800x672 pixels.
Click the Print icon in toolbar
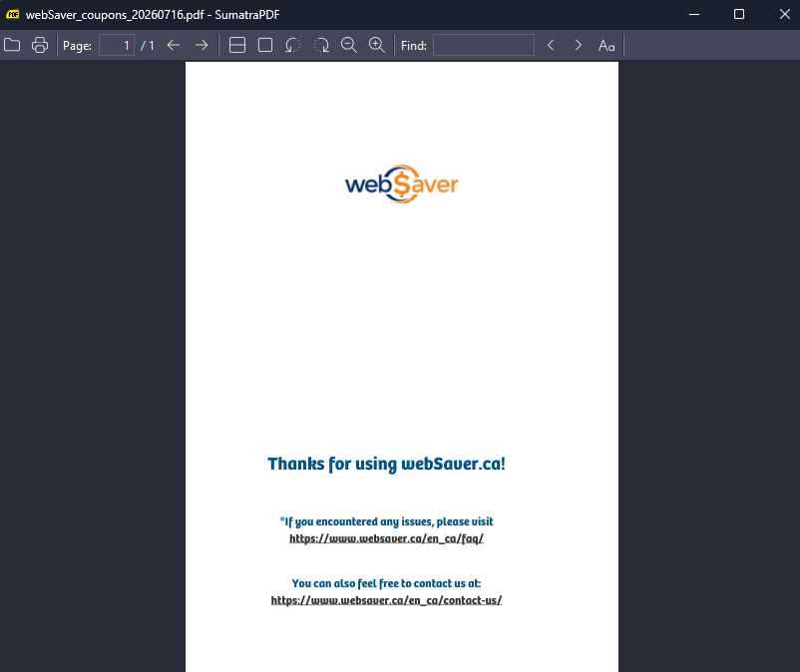(40, 46)
